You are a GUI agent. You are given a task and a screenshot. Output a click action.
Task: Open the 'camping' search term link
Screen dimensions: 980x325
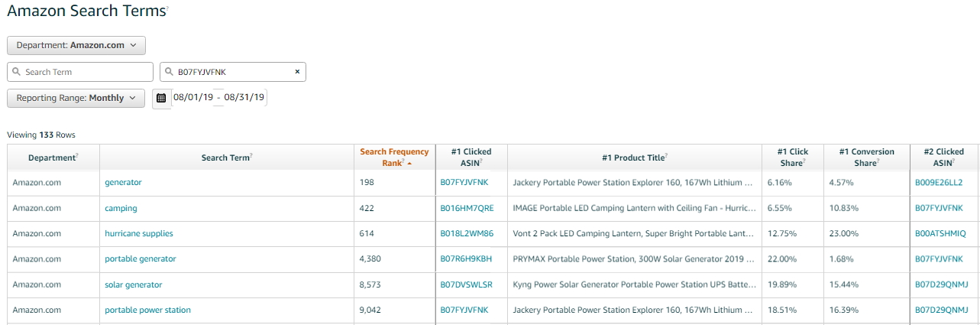pyautogui.click(x=121, y=208)
